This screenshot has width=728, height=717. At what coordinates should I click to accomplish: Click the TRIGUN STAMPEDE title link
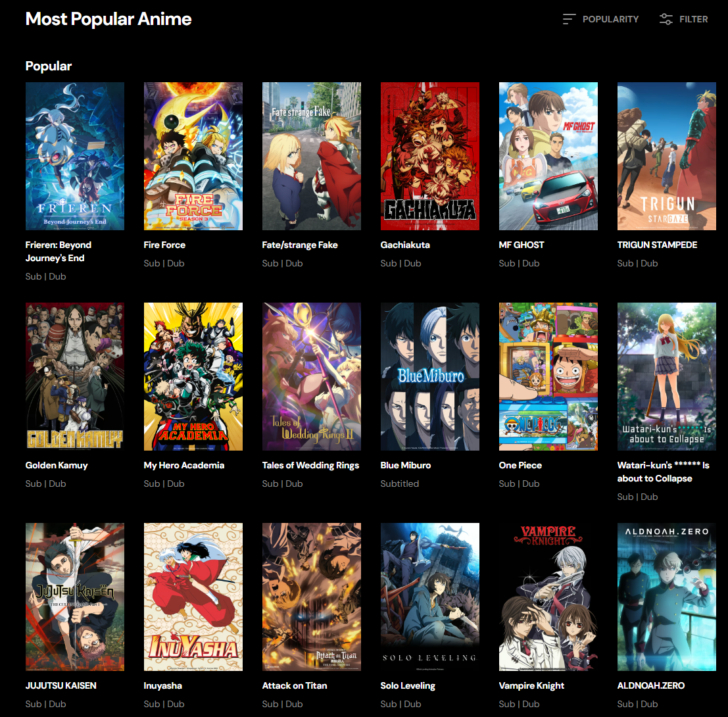[658, 245]
